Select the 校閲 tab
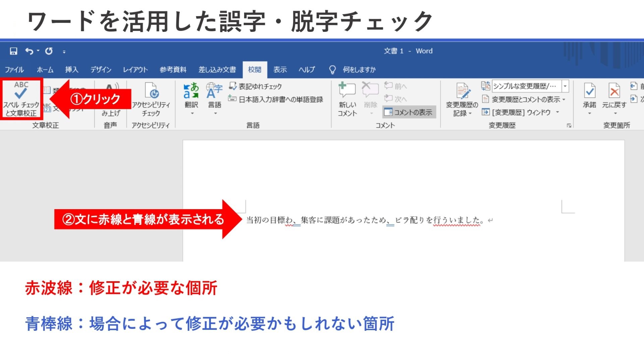The image size is (644, 362). click(255, 69)
